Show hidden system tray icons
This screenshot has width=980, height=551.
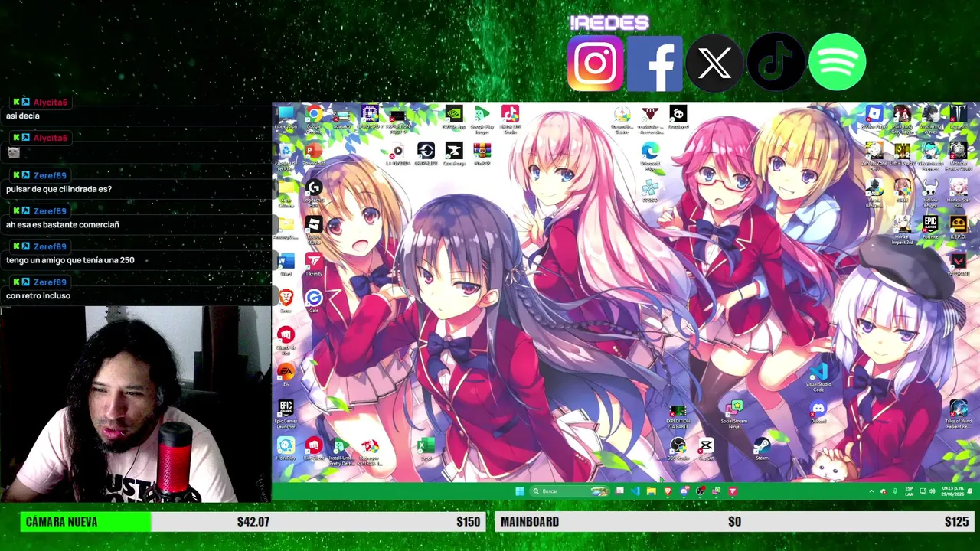pos(871,491)
